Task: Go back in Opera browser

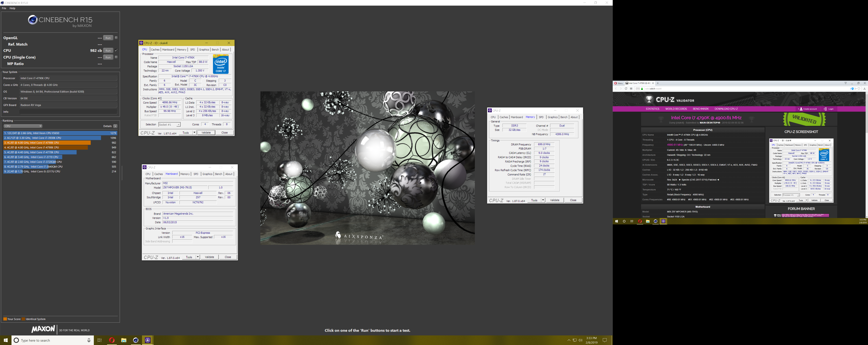Action: [616, 89]
